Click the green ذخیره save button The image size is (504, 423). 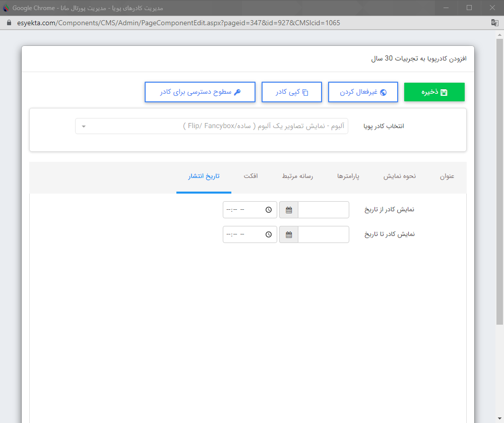[x=434, y=92]
